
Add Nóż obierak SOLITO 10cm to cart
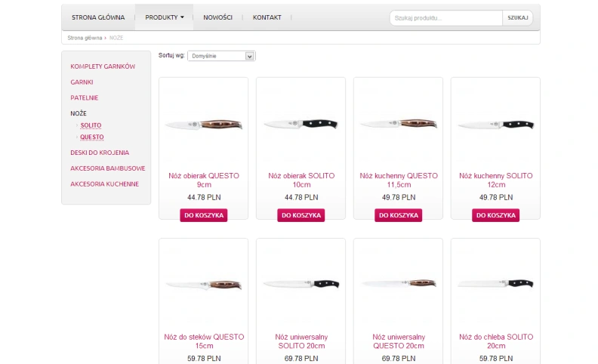click(301, 215)
